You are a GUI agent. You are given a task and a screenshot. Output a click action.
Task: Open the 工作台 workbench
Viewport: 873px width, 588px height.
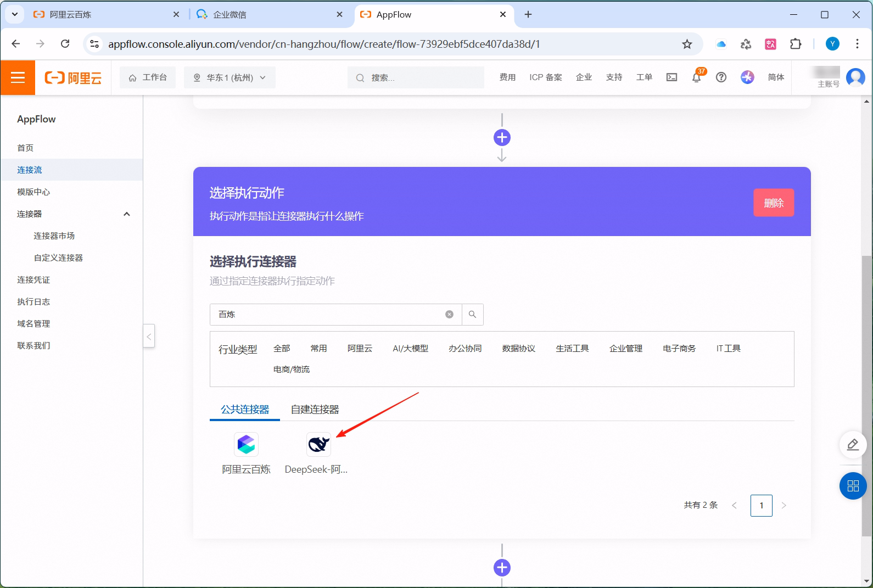pos(148,77)
